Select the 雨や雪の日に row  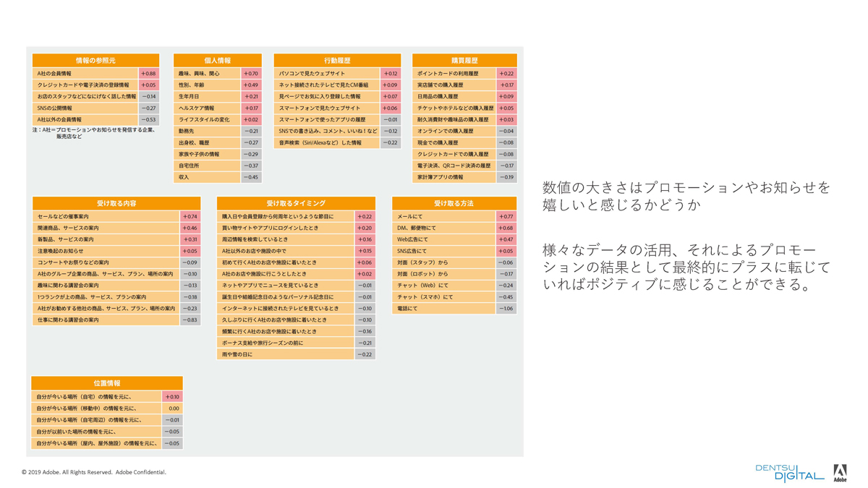[286, 355]
